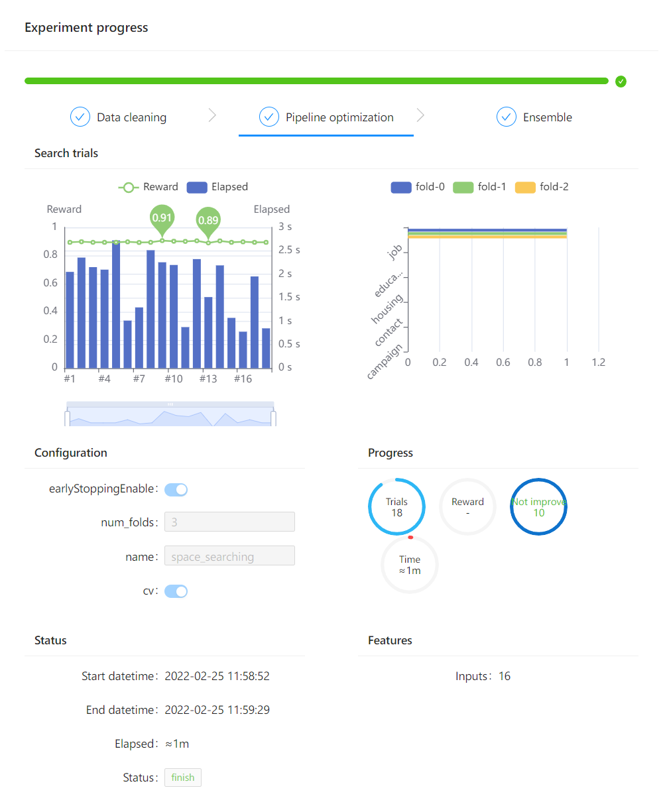Click the 0.89 reward marker pin
The image size is (661, 812).
tap(208, 221)
